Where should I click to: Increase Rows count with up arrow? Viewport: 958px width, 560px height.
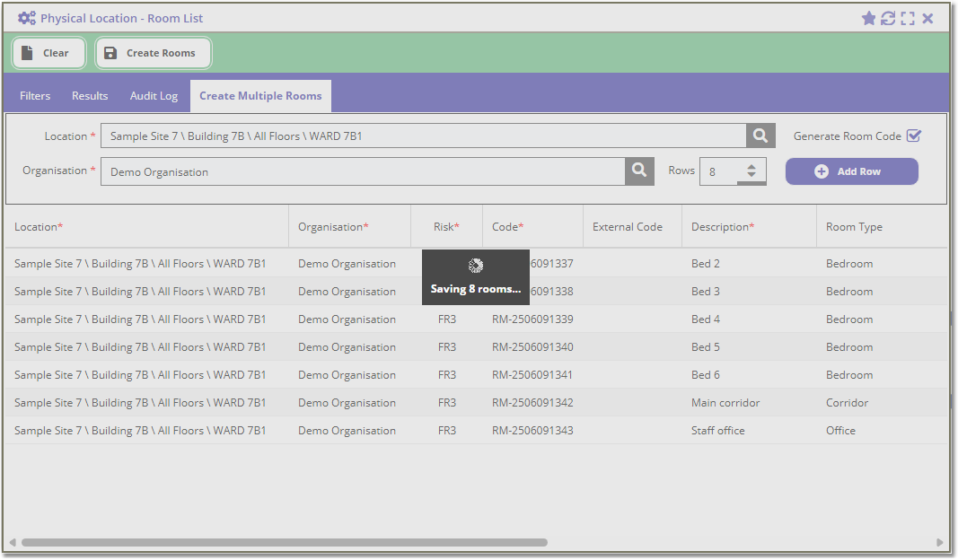click(751, 167)
